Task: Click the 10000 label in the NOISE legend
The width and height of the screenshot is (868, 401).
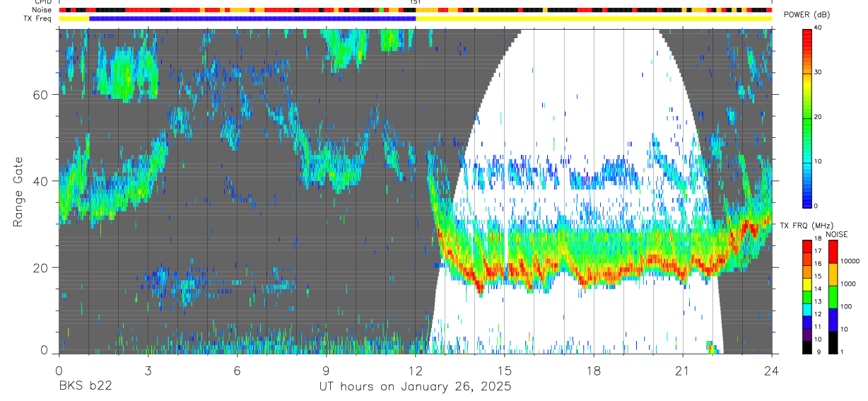Action: (x=849, y=261)
